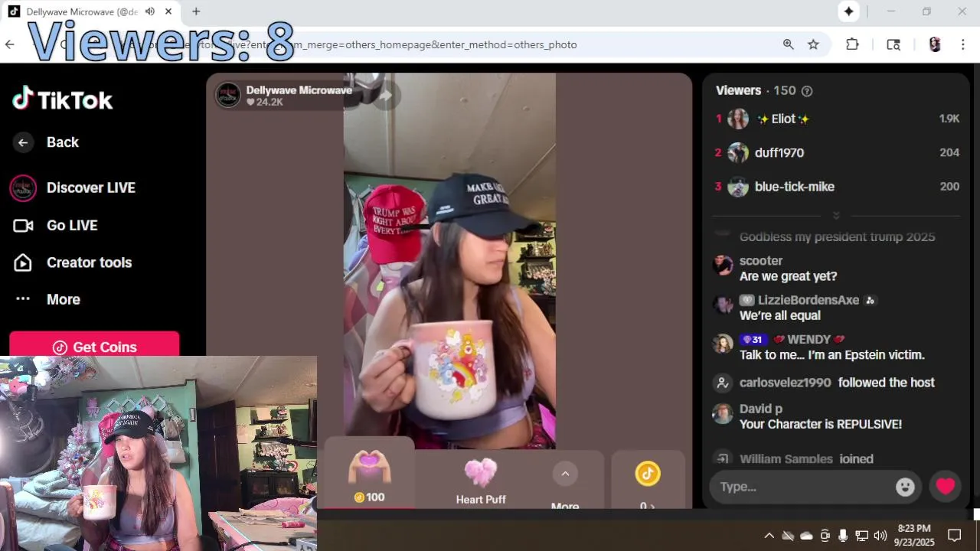Select the Heart Puff gift
Viewport: 980px width, 551px height.
[481, 481]
